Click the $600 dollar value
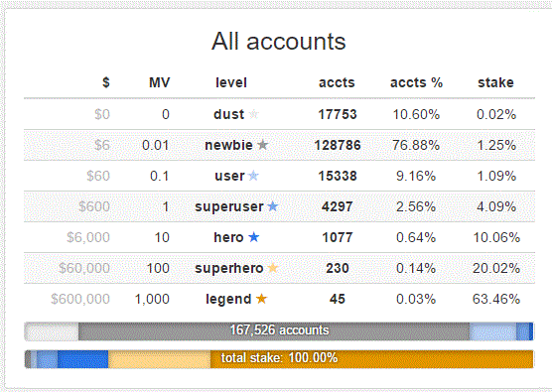552x392 pixels. [x=94, y=206]
